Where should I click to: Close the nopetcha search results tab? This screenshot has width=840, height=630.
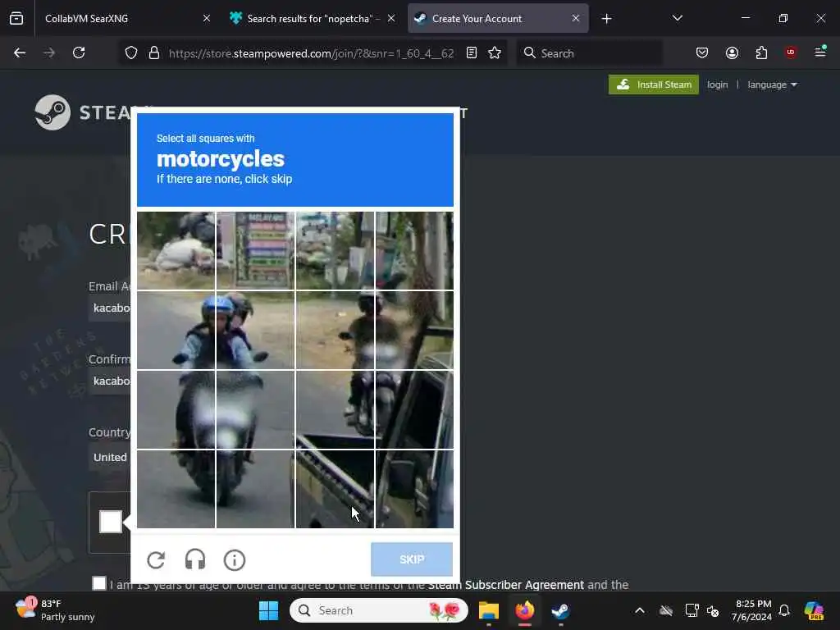tap(391, 18)
